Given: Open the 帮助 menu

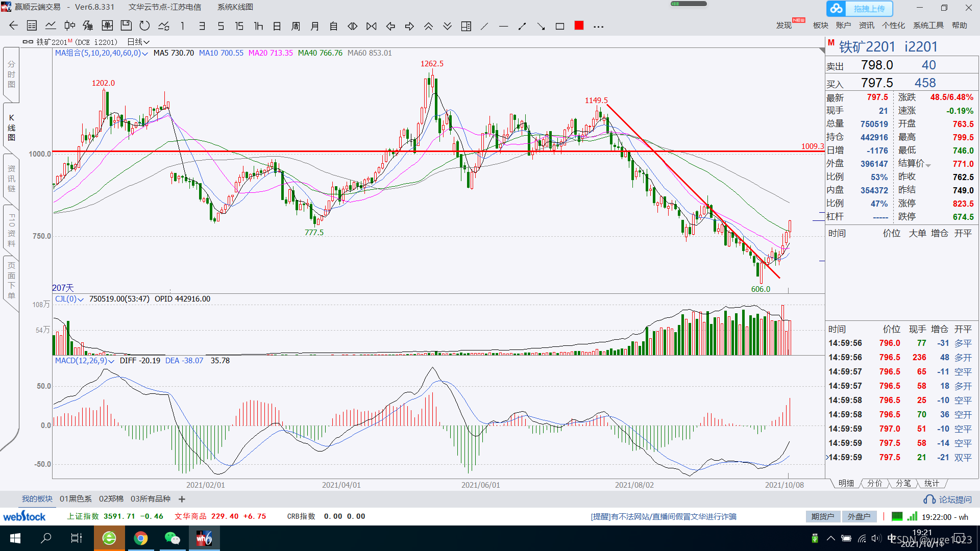Looking at the screenshot, I should [960, 26].
